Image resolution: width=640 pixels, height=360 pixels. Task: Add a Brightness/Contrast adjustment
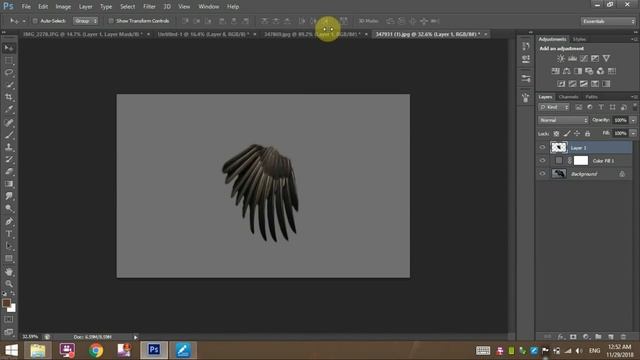[561, 58]
